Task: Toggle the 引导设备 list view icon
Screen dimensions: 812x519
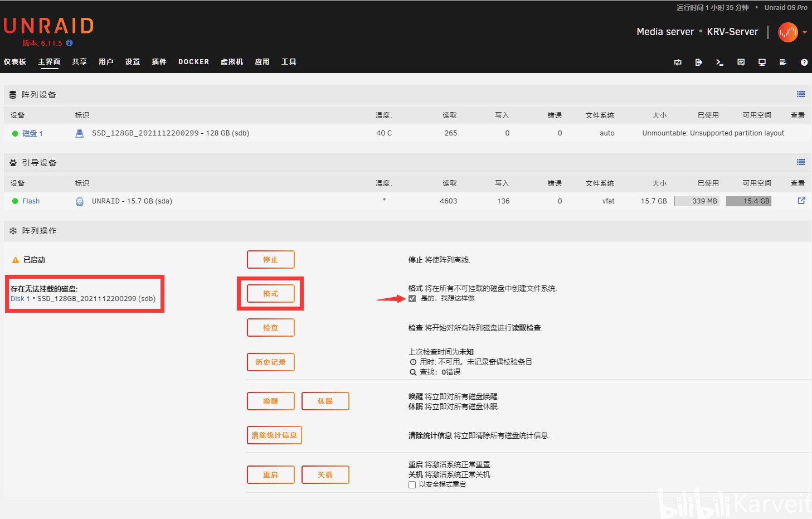Action: (801, 162)
